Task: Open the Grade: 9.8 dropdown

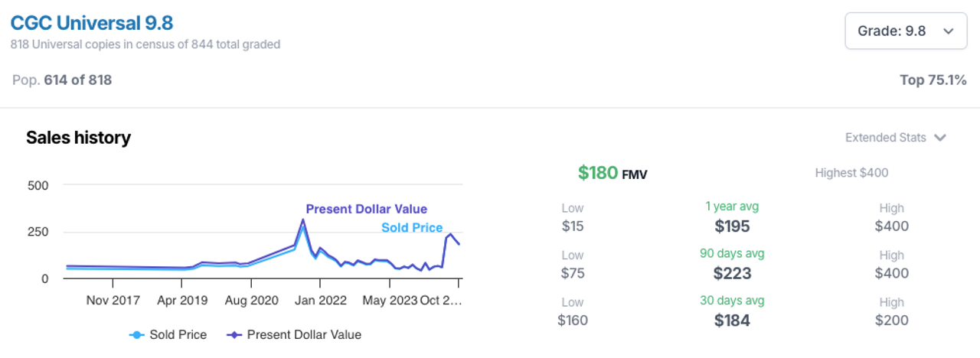Action: (x=906, y=31)
